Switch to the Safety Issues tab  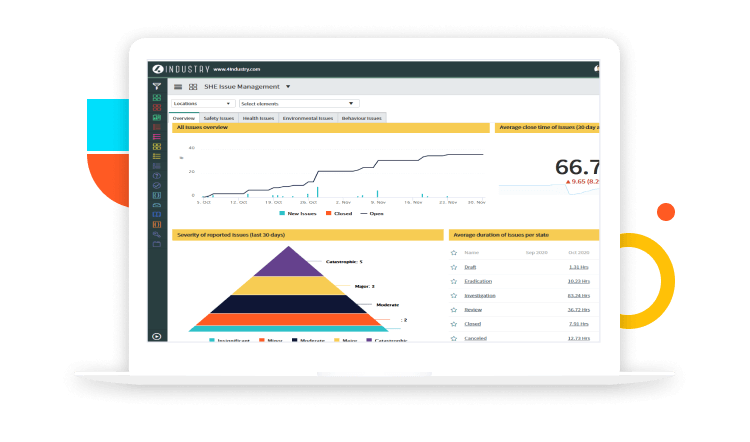[x=219, y=118]
